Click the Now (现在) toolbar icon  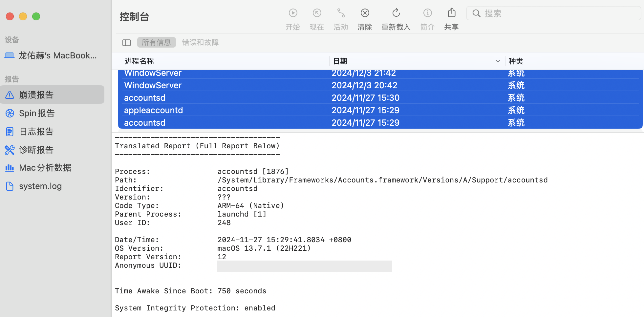point(317,13)
